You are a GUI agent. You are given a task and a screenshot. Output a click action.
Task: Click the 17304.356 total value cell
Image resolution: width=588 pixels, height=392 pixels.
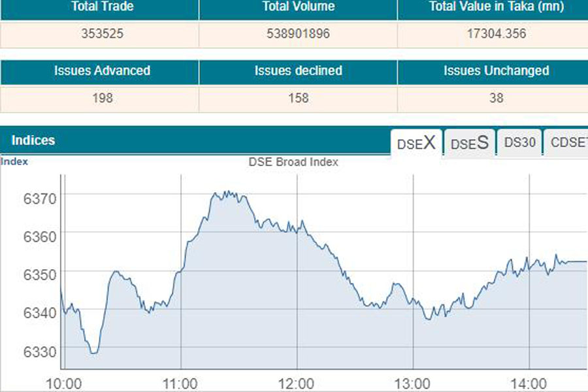(496, 34)
